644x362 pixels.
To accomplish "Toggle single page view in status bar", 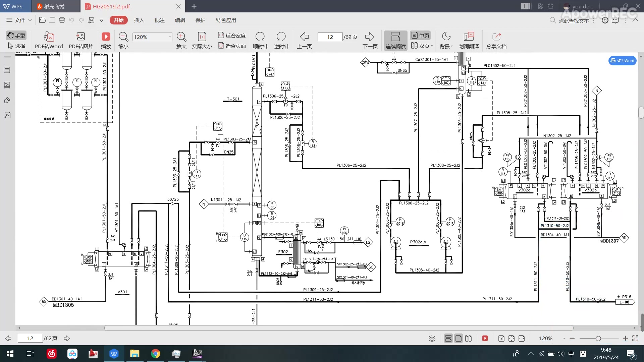I will 459,339.
